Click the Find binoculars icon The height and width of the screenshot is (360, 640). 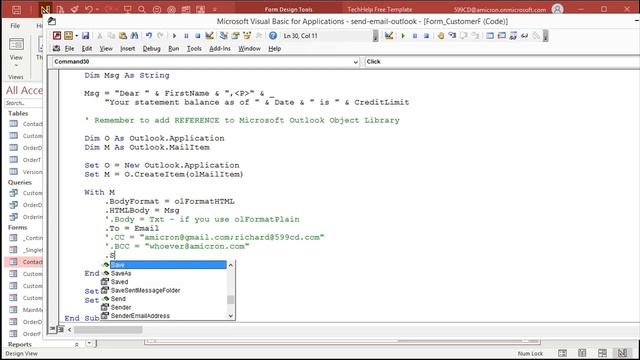pos(134,36)
